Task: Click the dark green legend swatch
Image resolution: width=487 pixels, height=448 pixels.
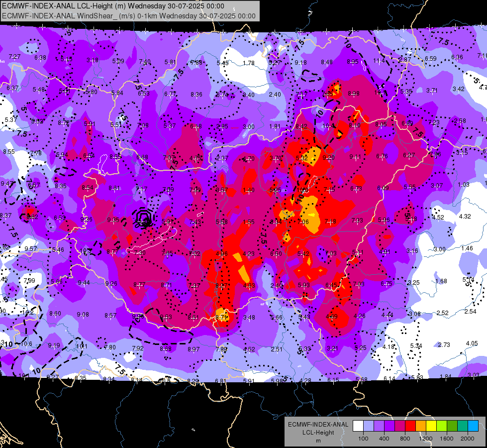Action: pyautogui.click(x=452, y=426)
